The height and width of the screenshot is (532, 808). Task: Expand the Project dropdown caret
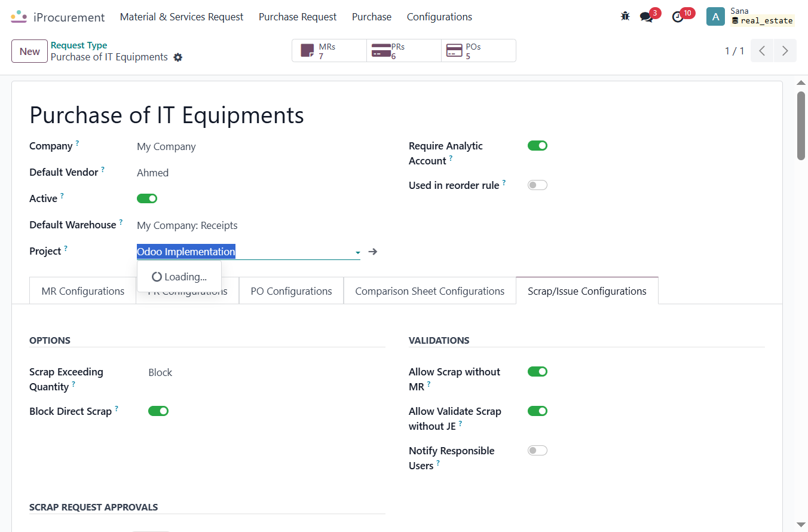click(x=357, y=252)
